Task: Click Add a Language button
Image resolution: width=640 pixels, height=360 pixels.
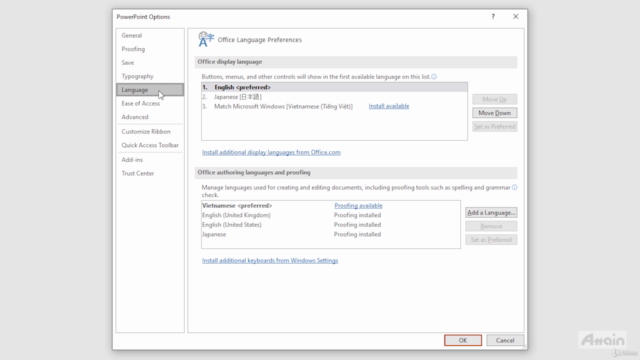Action: pyautogui.click(x=491, y=213)
